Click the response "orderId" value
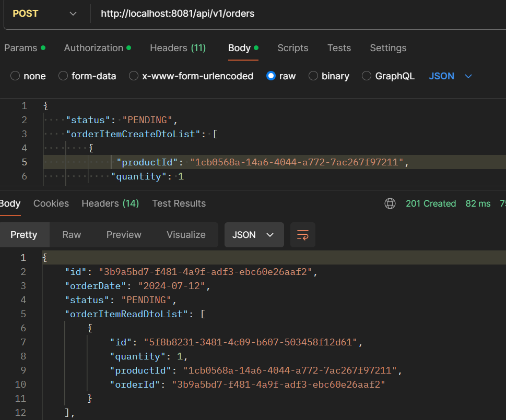This screenshot has width=506, height=420. coord(279,385)
